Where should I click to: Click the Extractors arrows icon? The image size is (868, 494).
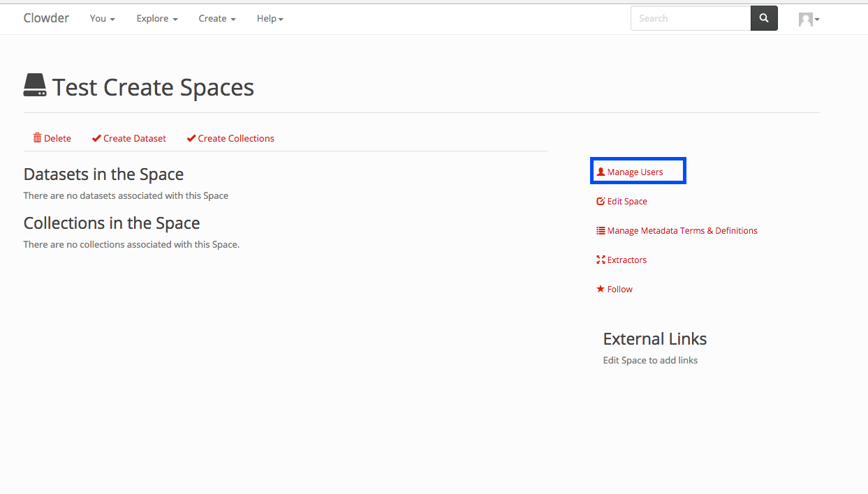601,260
